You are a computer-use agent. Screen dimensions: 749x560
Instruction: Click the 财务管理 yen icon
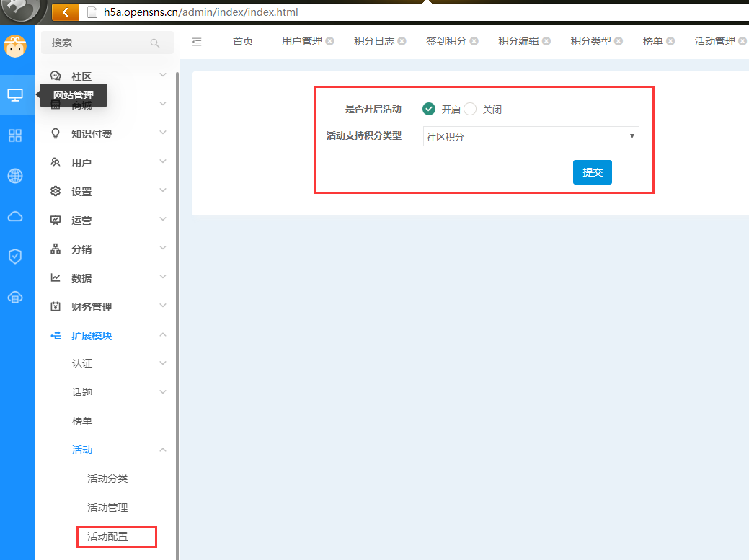tap(56, 306)
